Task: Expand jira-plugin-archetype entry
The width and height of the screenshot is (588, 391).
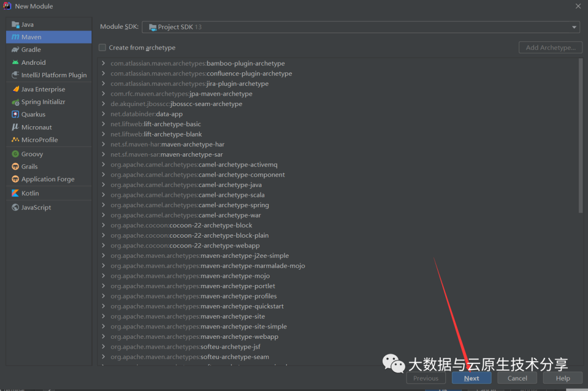Action: pos(103,84)
